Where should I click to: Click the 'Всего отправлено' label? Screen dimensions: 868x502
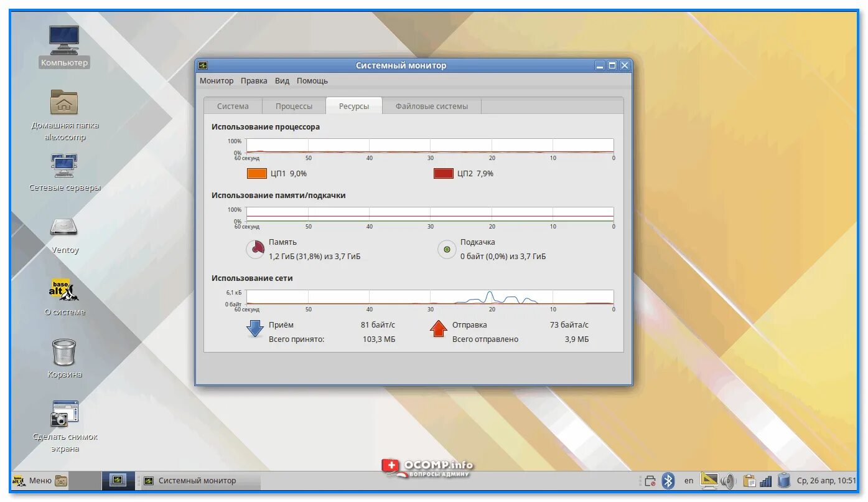click(x=485, y=339)
